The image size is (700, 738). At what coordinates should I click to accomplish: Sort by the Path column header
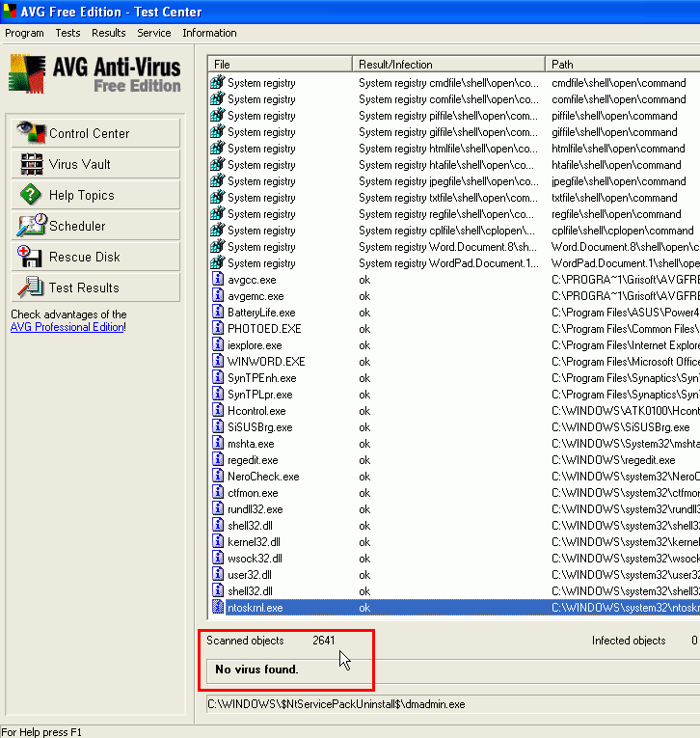pos(623,64)
